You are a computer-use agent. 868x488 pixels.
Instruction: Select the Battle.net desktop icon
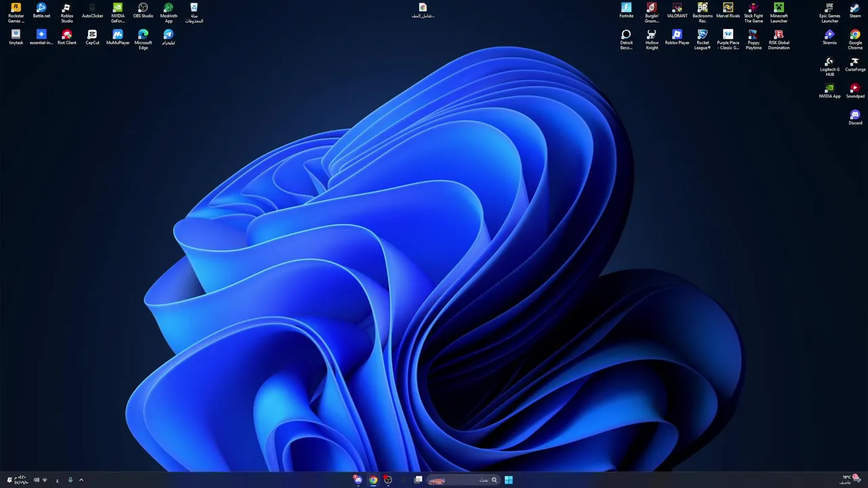[x=41, y=11]
